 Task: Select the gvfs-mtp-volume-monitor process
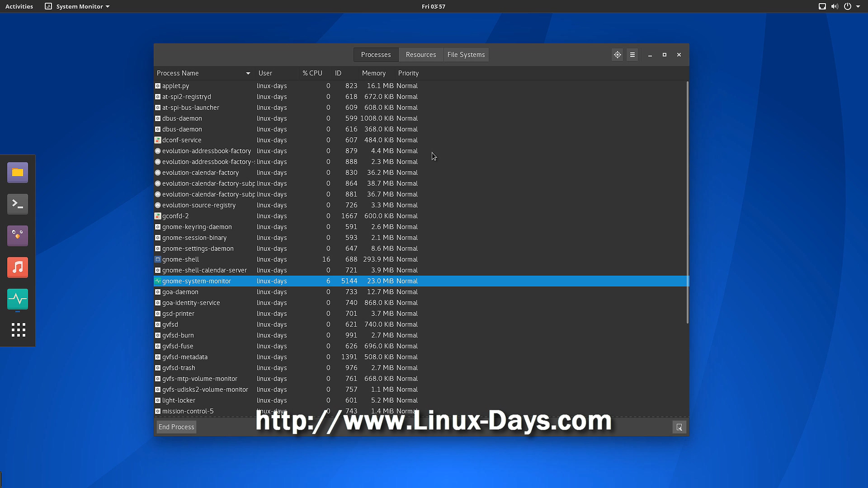(x=420, y=379)
